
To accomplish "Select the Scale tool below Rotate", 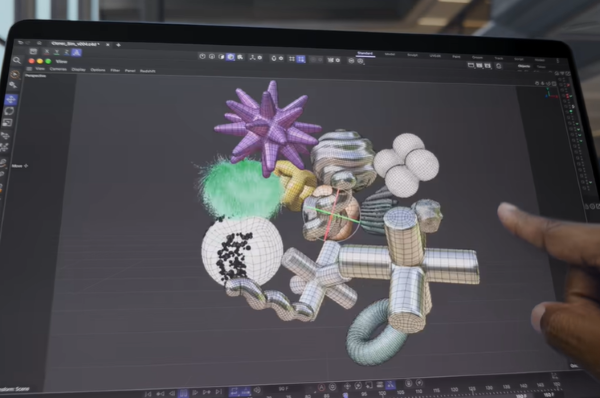I will click(x=8, y=122).
